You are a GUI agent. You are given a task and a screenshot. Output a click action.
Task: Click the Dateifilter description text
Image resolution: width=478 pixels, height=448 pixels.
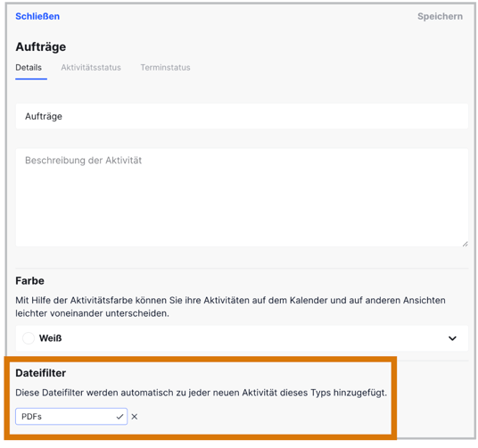(x=202, y=393)
